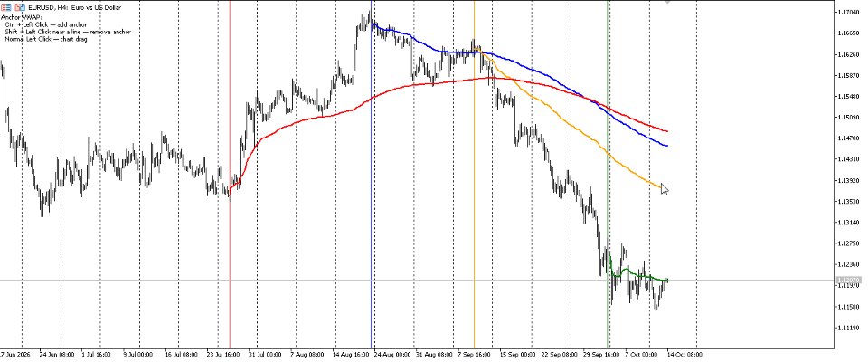
Task: Click the '15 Sep 00:00' time label
Action: click(x=518, y=354)
